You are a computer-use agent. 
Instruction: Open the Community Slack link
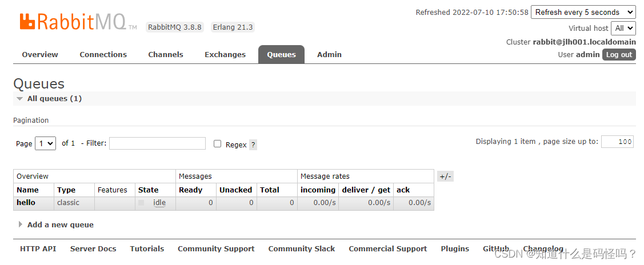pyautogui.click(x=302, y=248)
